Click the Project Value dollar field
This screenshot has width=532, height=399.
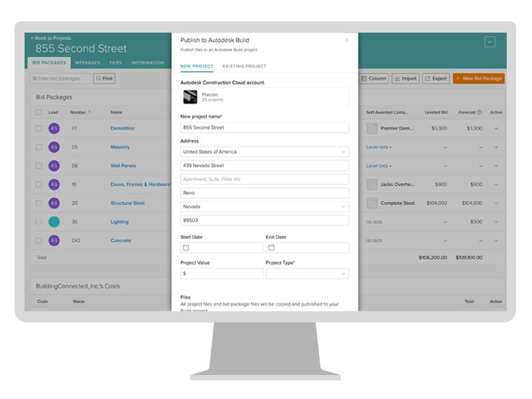221,273
